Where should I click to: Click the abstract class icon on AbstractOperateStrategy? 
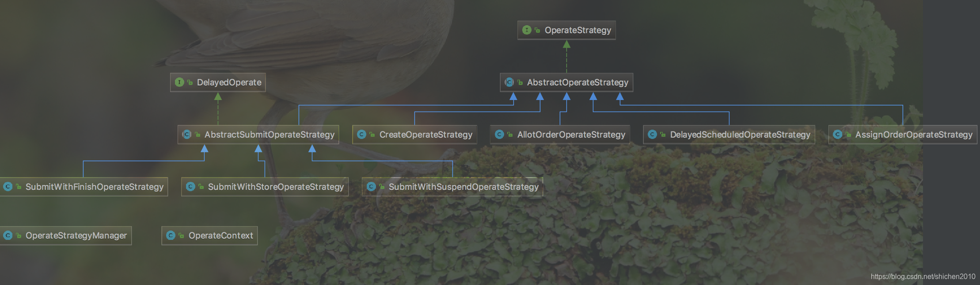509,82
